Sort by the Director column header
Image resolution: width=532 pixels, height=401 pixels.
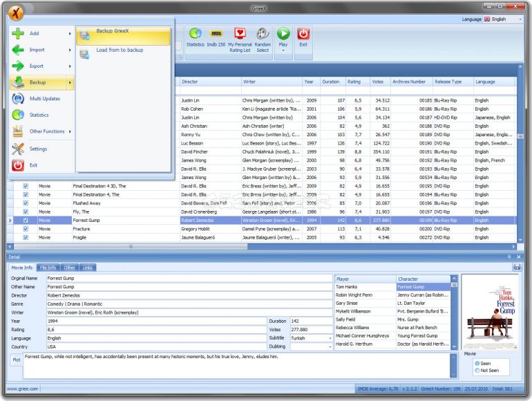pyautogui.click(x=210, y=82)
